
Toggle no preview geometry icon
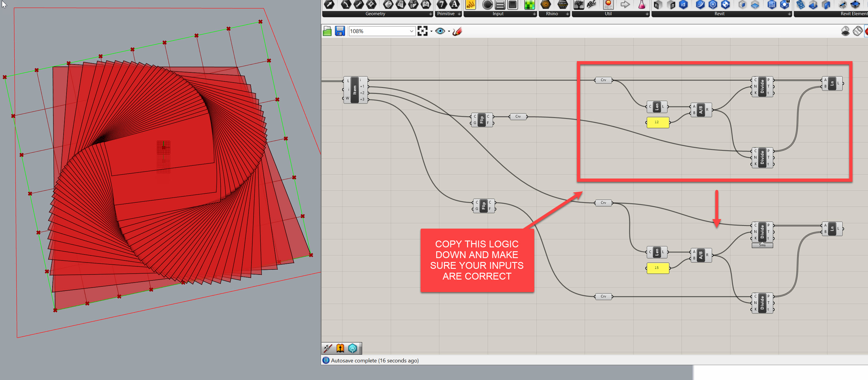pos(845,31)
